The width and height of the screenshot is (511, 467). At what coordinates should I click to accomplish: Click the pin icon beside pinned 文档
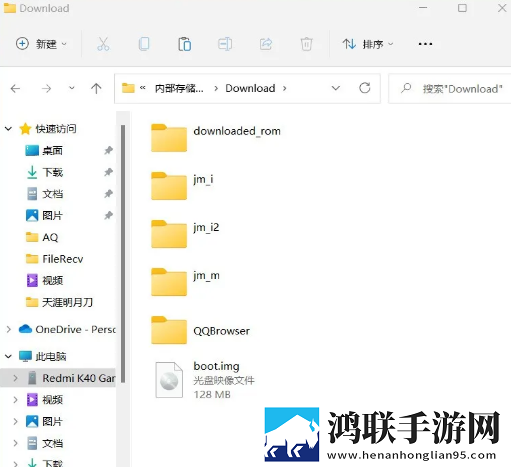[x=108, y=194]
